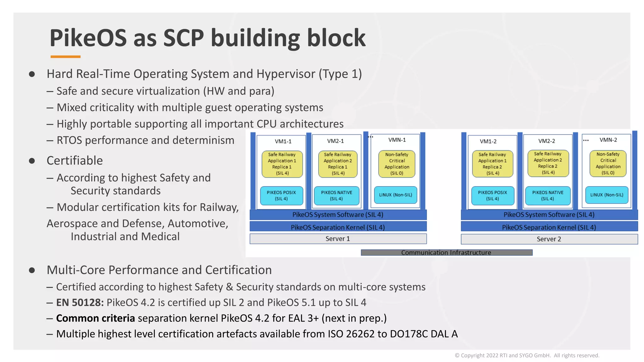Click the Server 1 PikeOS Separation Kernel bar

(x=338, y=227)
